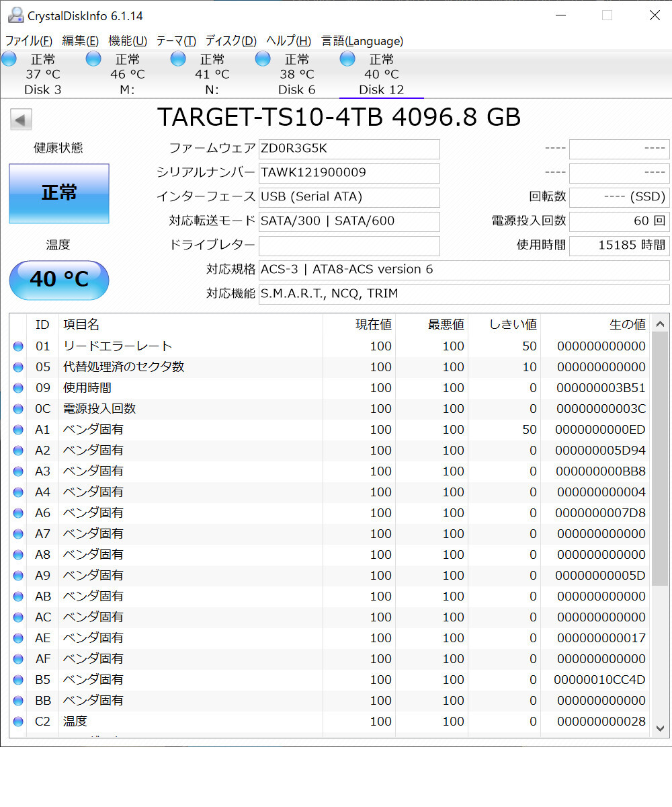The image size is (672, 807).
Task: Click the blue dot beside attribute B5
Action: (x=17, y=679)
